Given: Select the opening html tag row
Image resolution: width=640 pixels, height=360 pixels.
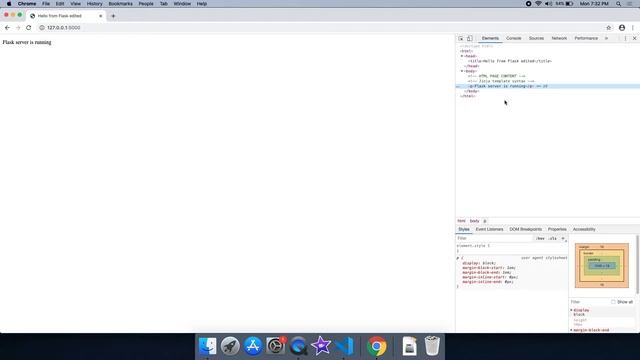Looking at the screenshot, I should (x=467, y=51).
